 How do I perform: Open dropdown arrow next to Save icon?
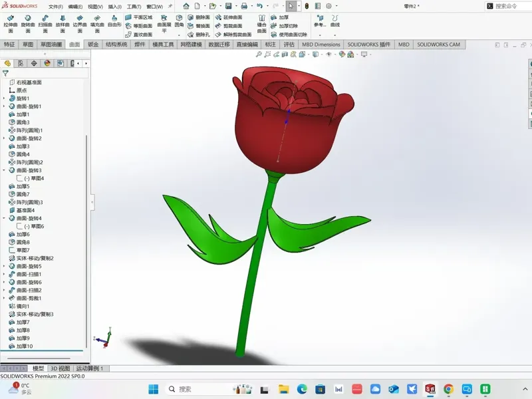(x=236, y=6)
